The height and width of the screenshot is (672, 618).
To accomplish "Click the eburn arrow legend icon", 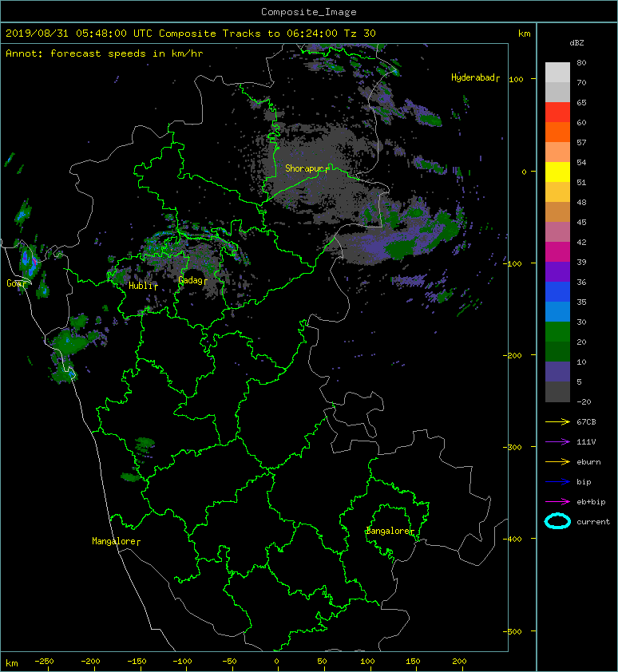I will click(x=557, y=461).
